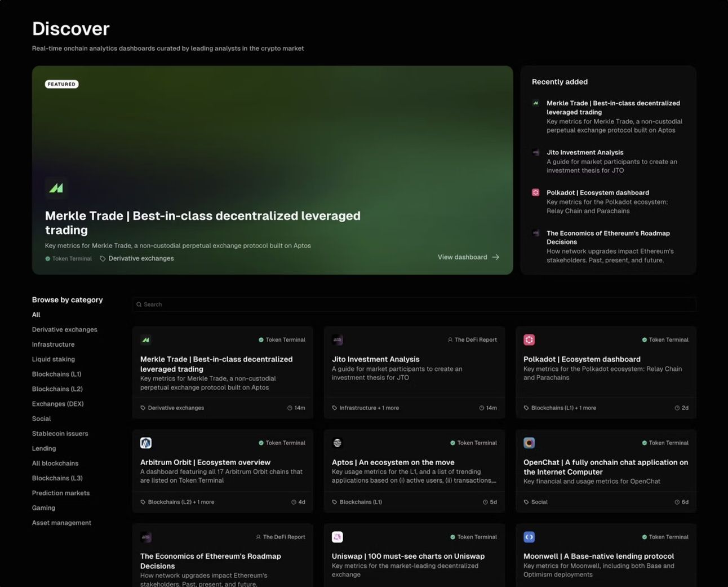
Task: Click the Merkle Trade icon in Recently added
Action: (x=536, y=103)
